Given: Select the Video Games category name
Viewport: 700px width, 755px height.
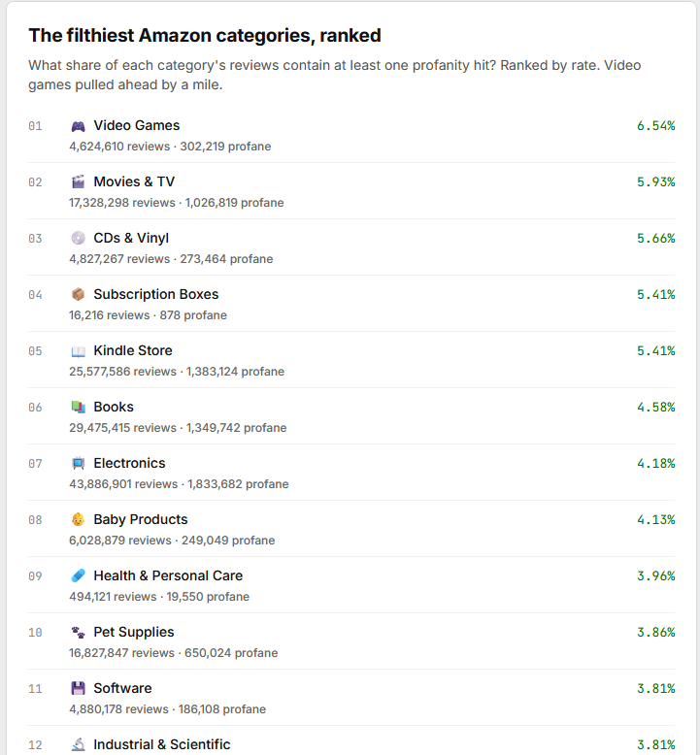Looking at the screenshot, I should click(x=136, y=126).
